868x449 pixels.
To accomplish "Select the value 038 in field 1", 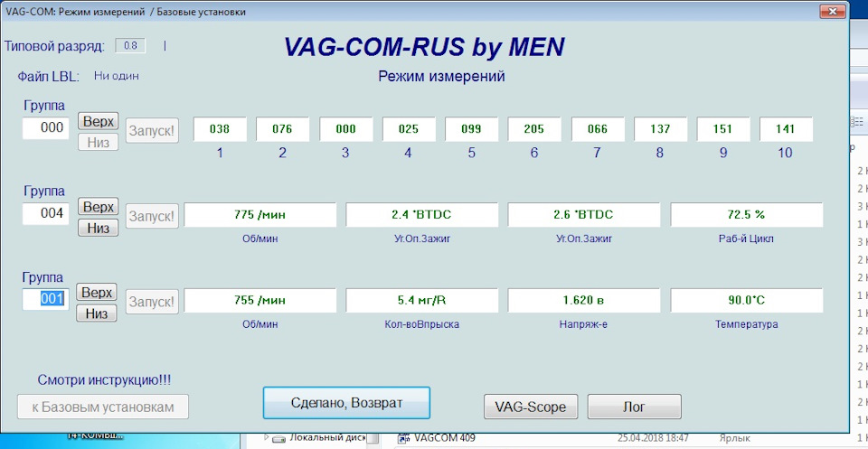I will tap(220, 129).
